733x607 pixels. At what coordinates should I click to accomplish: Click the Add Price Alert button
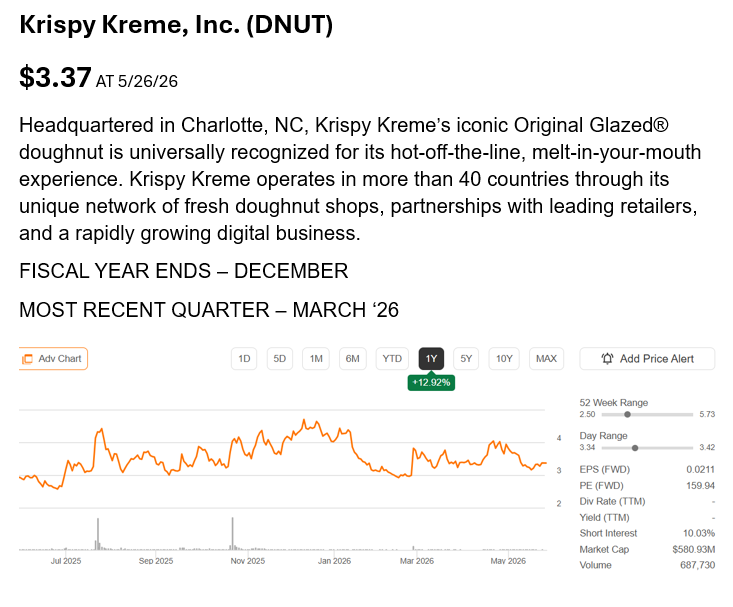pyautogui.click(x=647, y=359)
